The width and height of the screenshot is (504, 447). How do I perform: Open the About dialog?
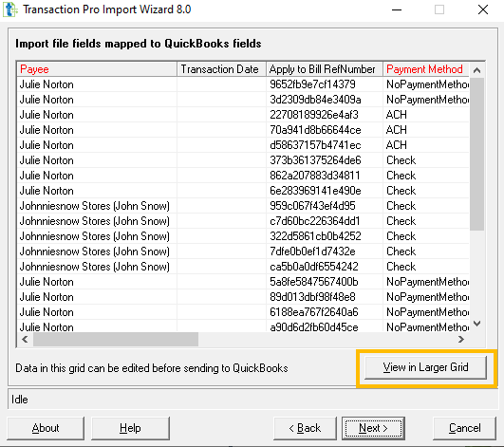(x=46, y=428)
